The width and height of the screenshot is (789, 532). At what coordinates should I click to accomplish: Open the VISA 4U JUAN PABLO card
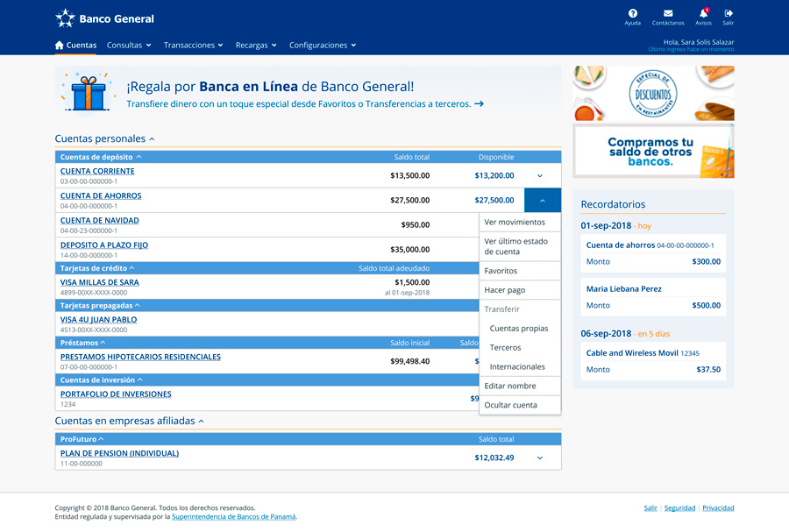tap(98, 319)
